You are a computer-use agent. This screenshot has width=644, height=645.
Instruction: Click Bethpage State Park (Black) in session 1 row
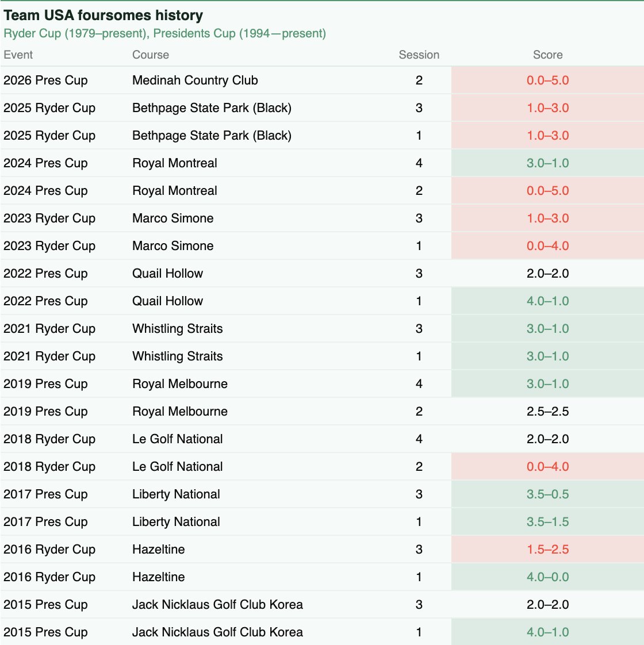[x=212, y=135]
